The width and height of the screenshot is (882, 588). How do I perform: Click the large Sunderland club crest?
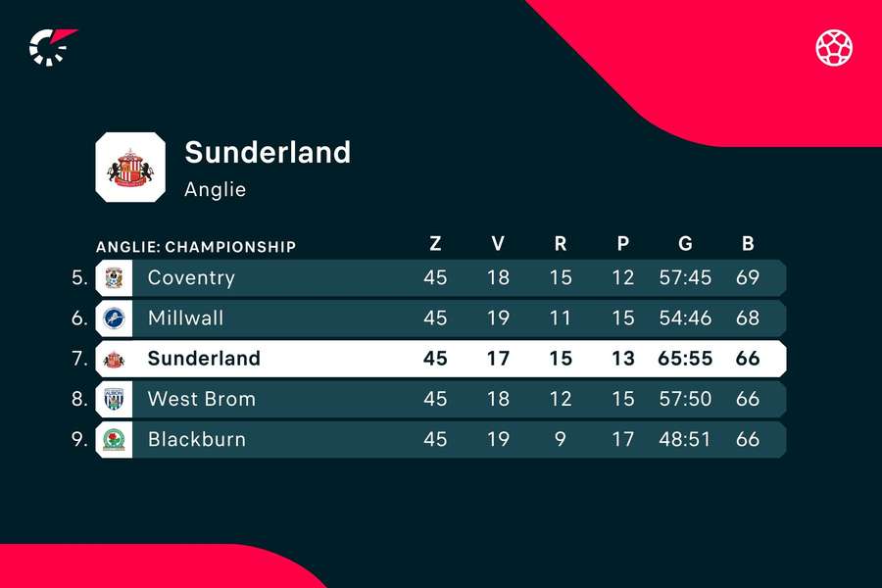(130, 167)
